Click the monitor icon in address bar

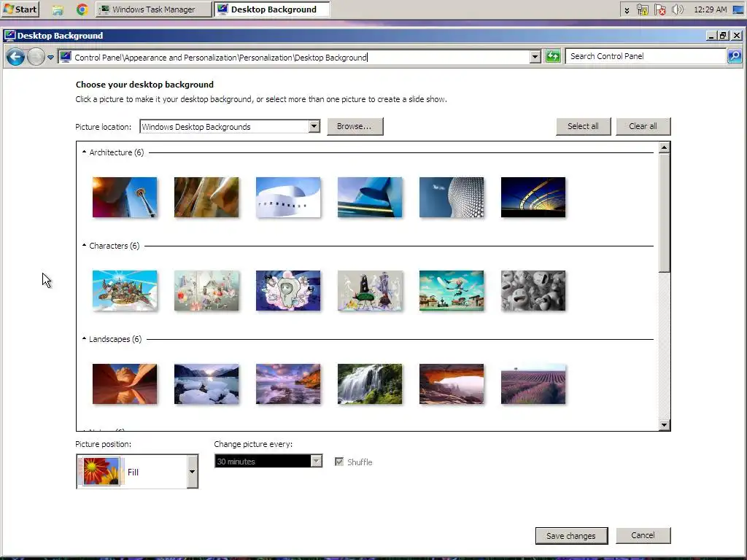pyautogui.click(x=66, y=57)
